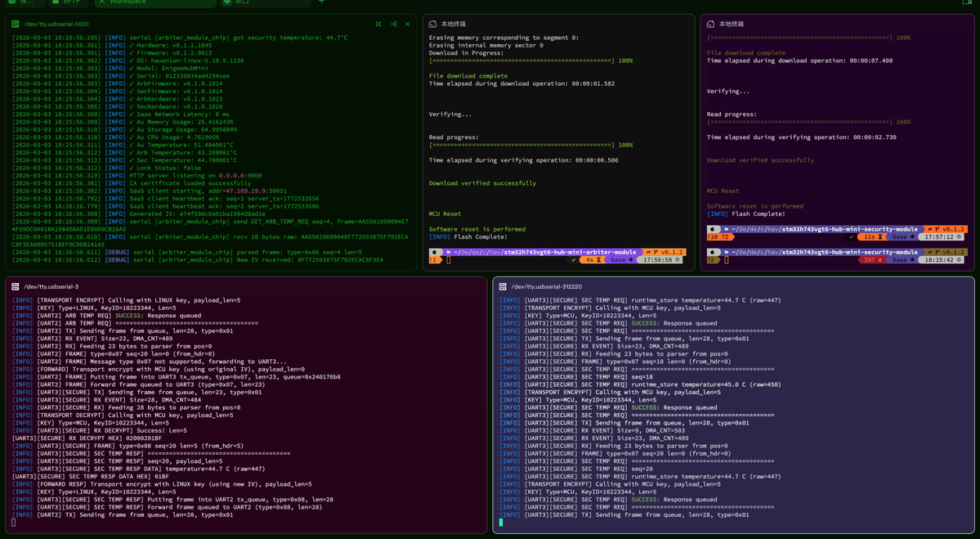980x539 pixels.
Task: Click the '!10 ?2' git status segment
Action: pos(719,237)
